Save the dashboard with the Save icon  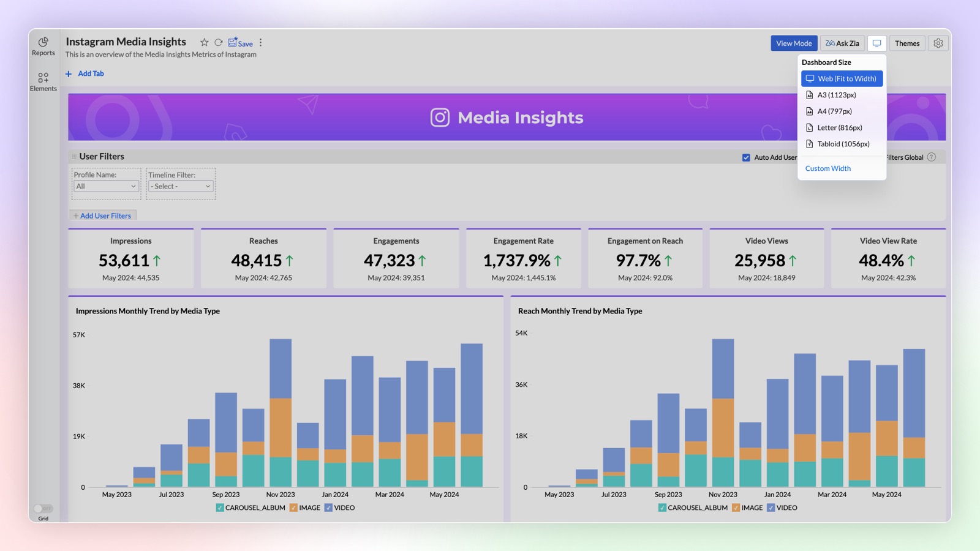click(240, 42)
